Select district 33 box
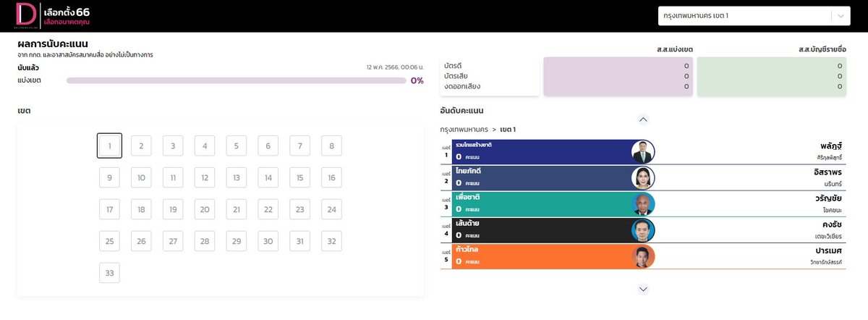Image resolution: width=868 pixels, height=320 pixels. coord(109,273)
